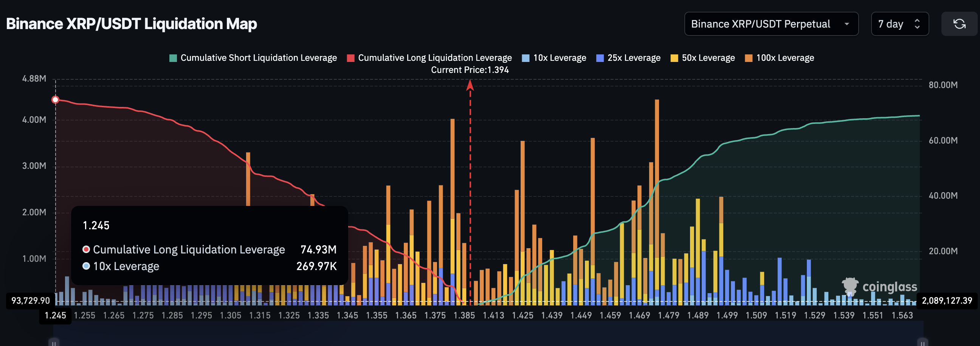Click the 1.245 price axis label
The image size is (980, 346).
tap(56, 315)
